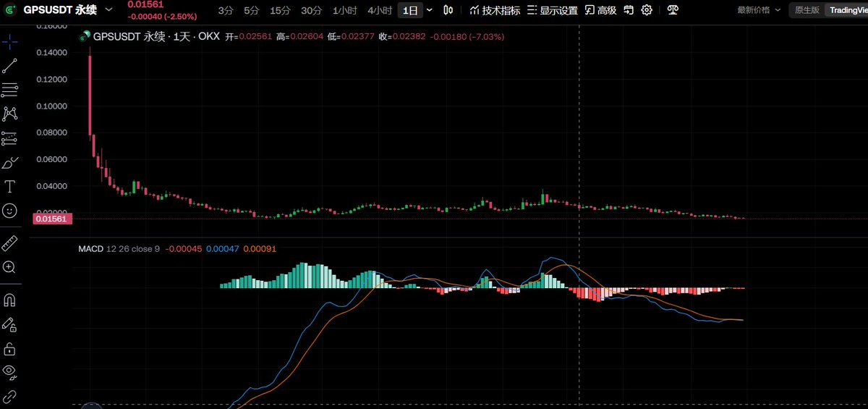Click the balance scale compare icon
The width and height of the screenshot is (868, 409).
coord(673,10)
